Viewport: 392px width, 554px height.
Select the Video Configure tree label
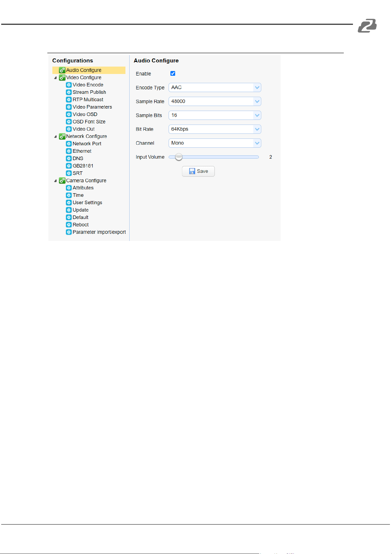pos(84,78)
